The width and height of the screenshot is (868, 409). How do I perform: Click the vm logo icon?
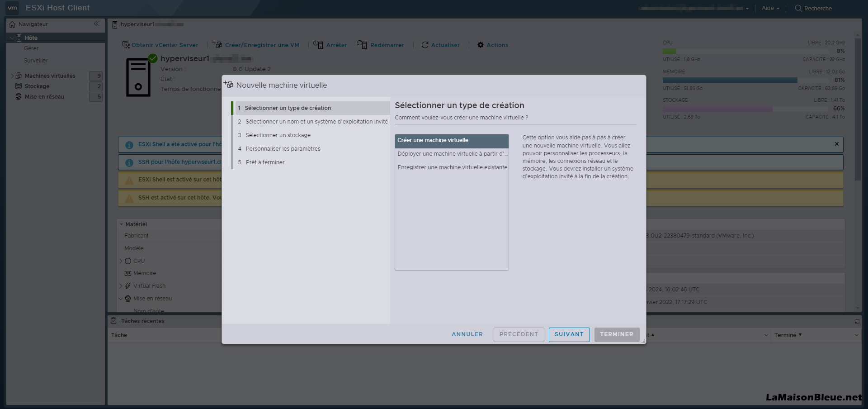pos(12,8)
